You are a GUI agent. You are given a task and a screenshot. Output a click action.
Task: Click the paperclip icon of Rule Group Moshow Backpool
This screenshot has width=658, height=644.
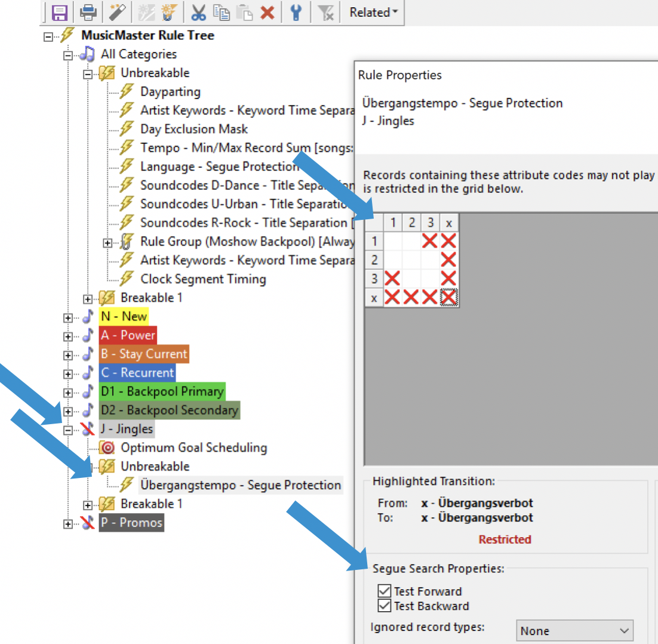pyautogui.click(x=127, y=241)
